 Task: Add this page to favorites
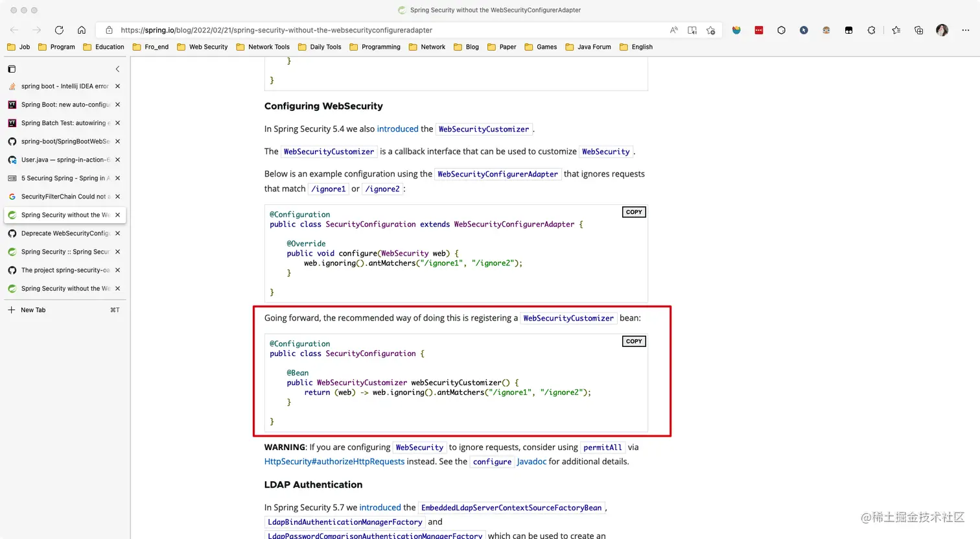[711, 30]
